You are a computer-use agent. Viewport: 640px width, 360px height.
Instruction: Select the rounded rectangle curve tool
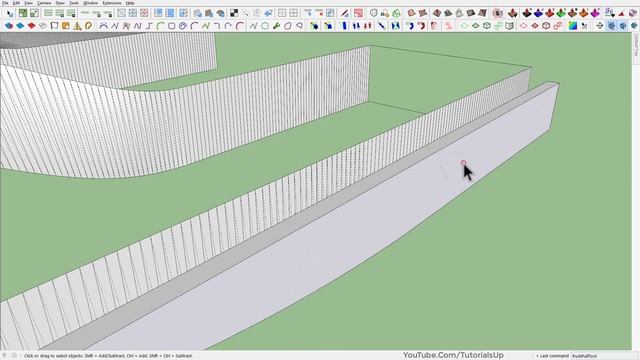(x=171, y=26)
